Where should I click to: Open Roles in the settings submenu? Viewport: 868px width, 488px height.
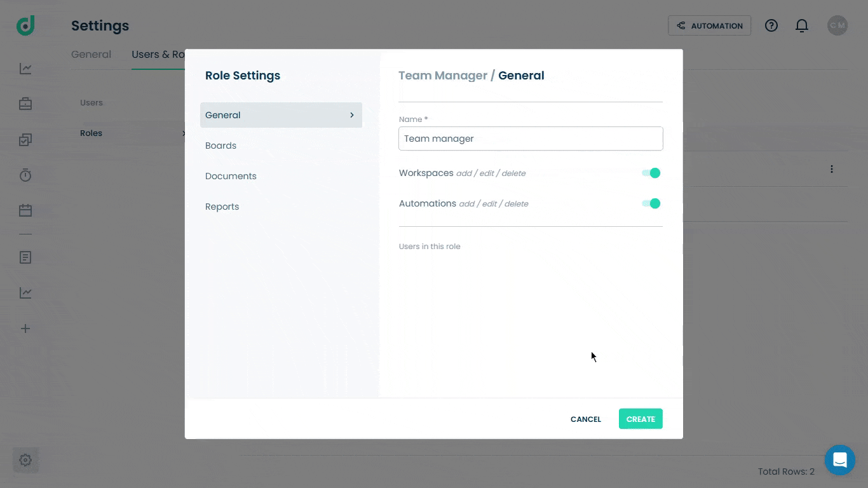tap(91, 133)
